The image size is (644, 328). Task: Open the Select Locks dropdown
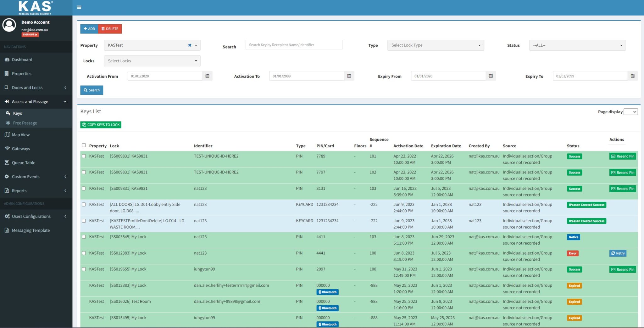point(152,61)
